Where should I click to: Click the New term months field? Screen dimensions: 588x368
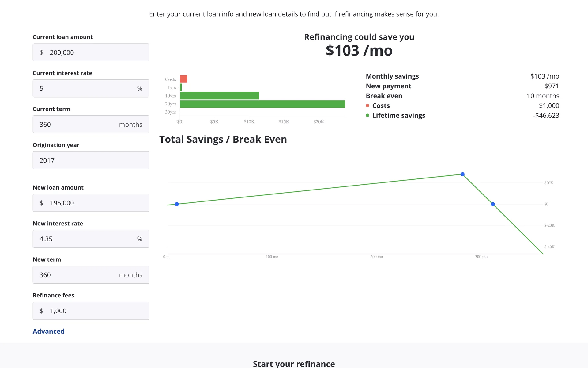click(91, 275)
